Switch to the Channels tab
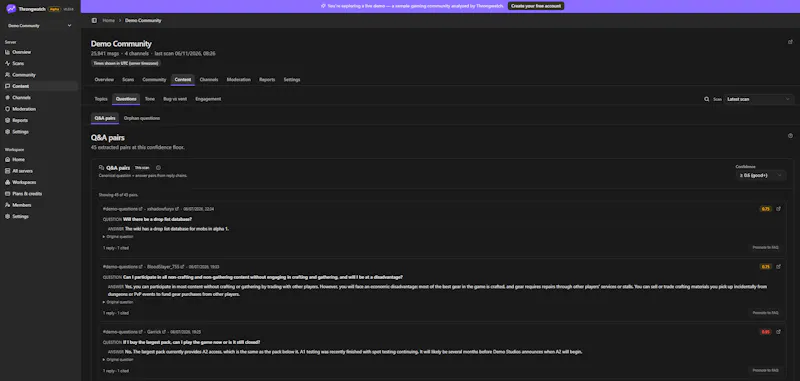Image resolution: width=800 pixels, height=381 pixels. [209, 80]
